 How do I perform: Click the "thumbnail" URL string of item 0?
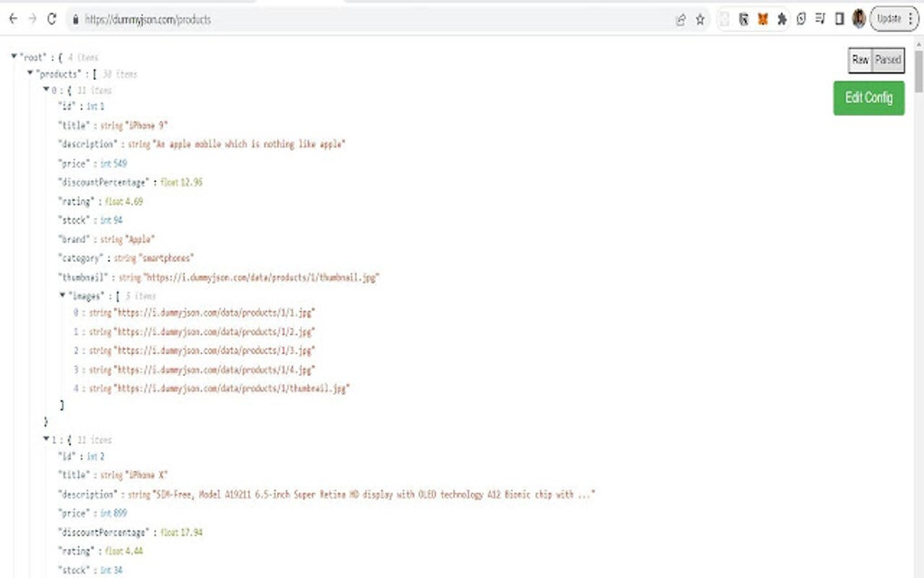click(261, 277)
